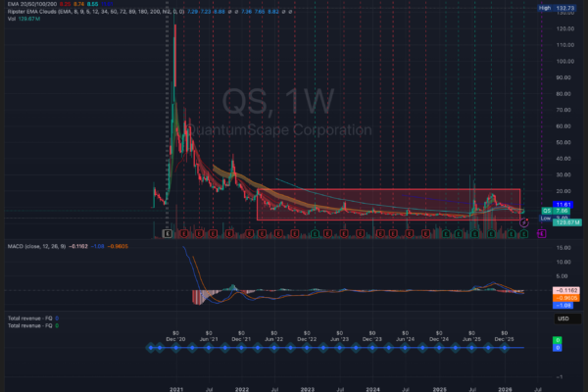The width and height of the screenshot is (588, 392).
Task: Open the USD currency selector
Action: tap(567, 318)
